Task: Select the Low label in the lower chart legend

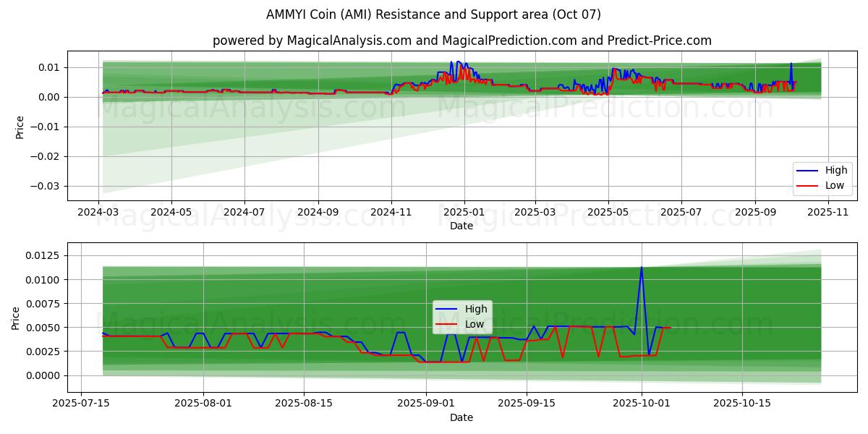Action: [475, 324]
